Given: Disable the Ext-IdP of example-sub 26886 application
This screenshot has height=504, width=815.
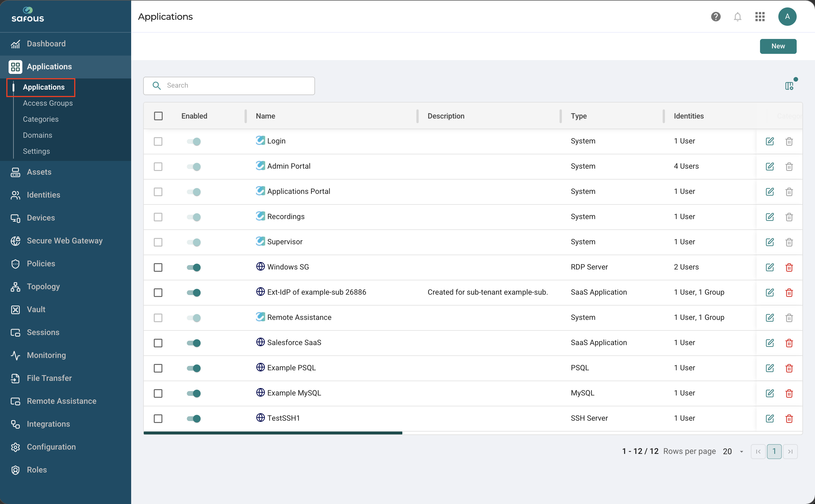Looking at the screenshot, I should (x=194, y=293).
